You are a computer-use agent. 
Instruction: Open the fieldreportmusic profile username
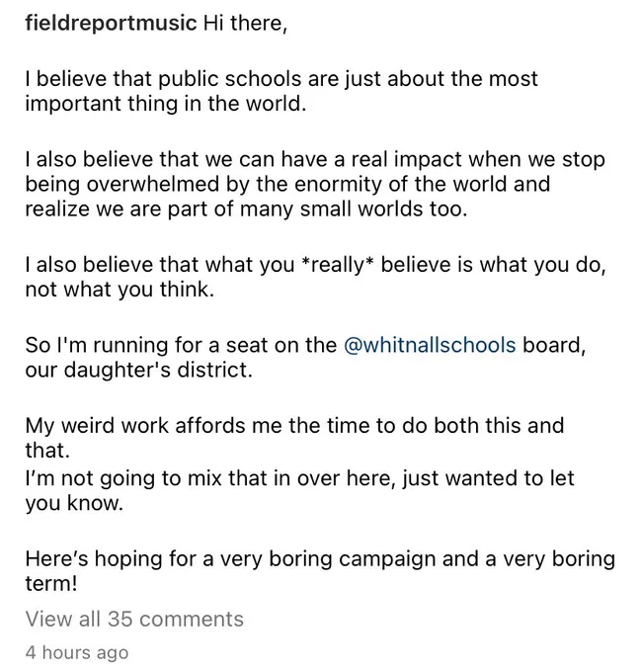[111, 23]
